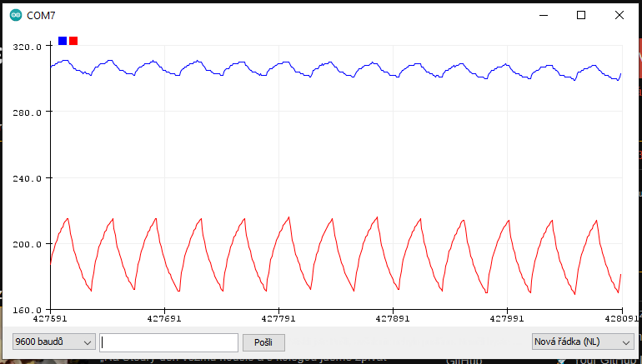Screen dimensions: 642x364
Task: Focus the serial message input field
Action: click(169, 342)
